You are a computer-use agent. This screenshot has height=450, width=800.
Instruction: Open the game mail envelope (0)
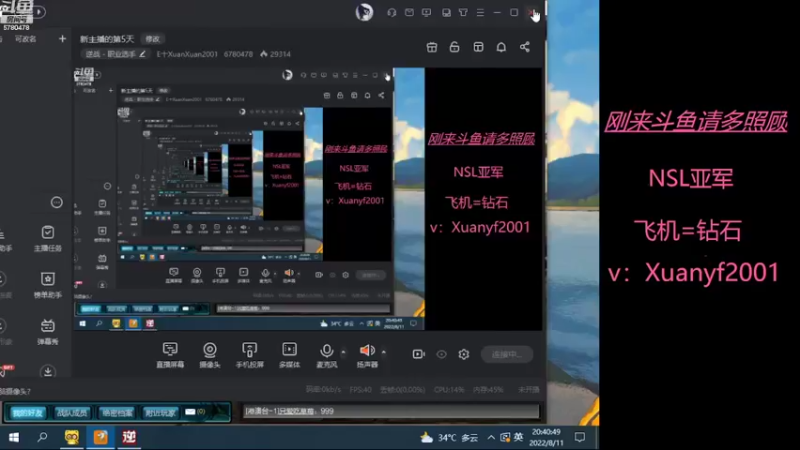coord(195,412)
